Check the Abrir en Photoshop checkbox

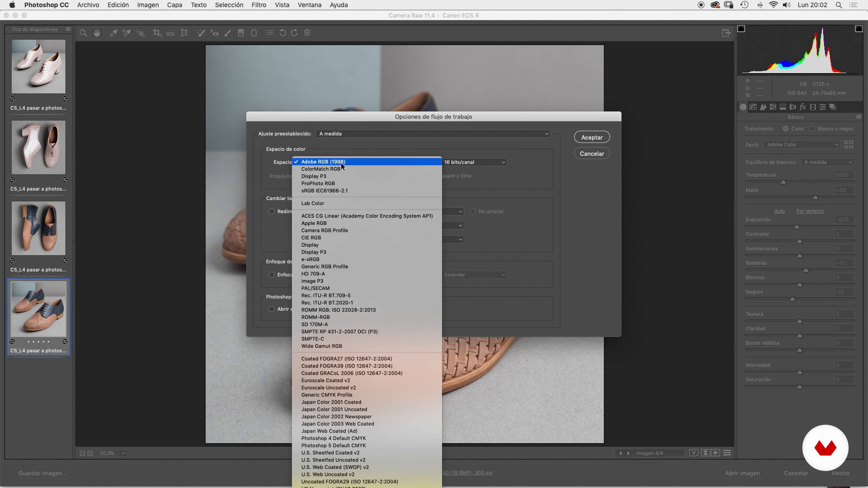(x=271, y=309)
